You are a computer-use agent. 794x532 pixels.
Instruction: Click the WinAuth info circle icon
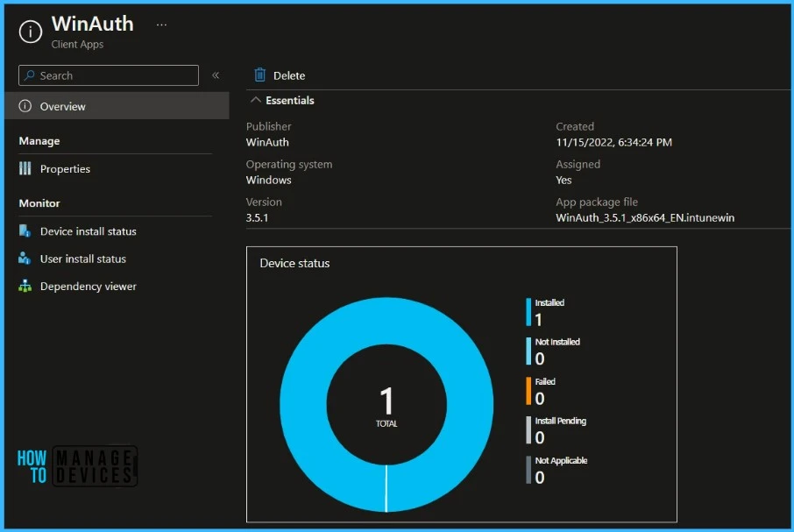point(31,32)
